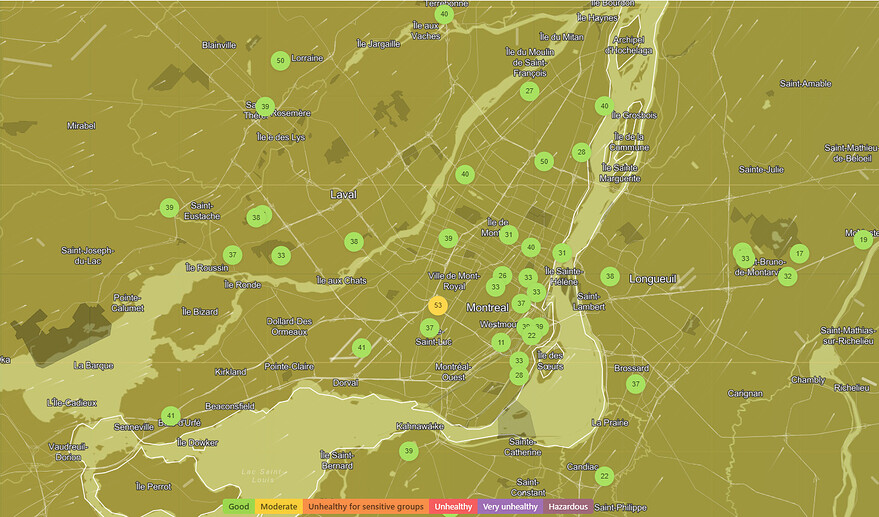Click the 27 marker near Île du Moulin

530,91
